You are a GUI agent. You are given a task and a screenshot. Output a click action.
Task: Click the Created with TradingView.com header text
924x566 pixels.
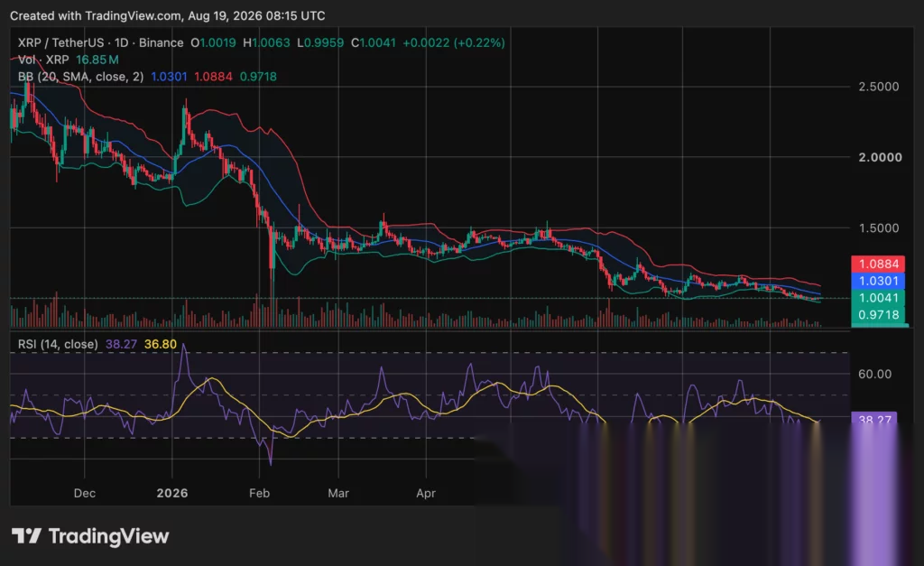(167, 16)
